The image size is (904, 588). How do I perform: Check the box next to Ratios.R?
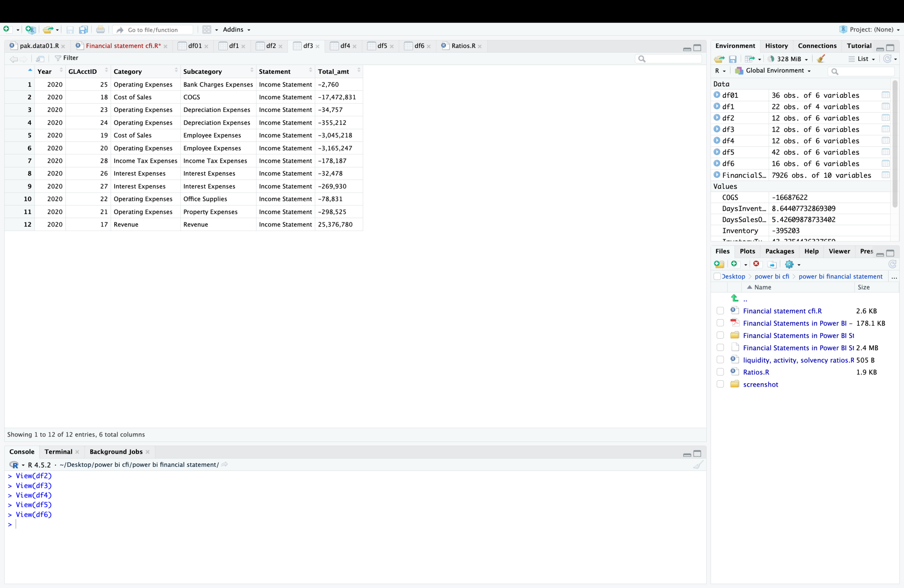(x=720, y=372)
